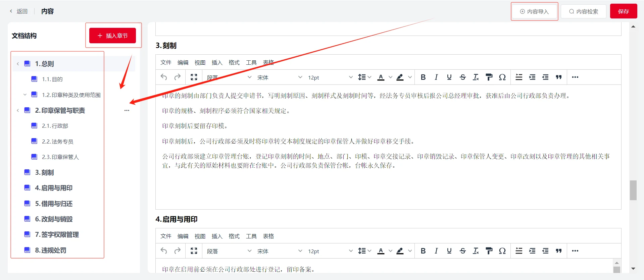Apply strikethrough in the 4.启用与用印 editor
This screenshot has height=280, width=644.
(463, 251)
